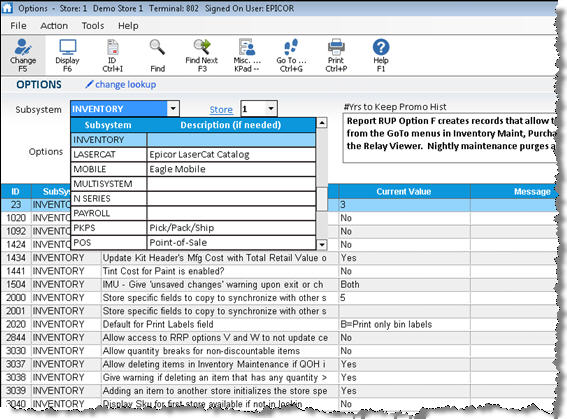Select INVENTORY in subsystem list
This screenshot has height=419, width=567.
click(x=193, y=140)
